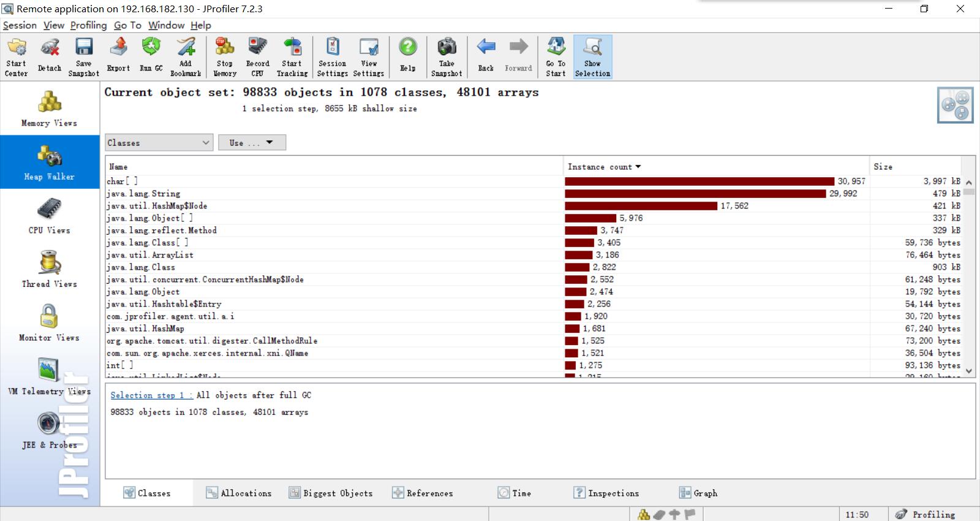Click the Save Snapshot toolbar icon
Screen dimensions: 980x521
[x=84, y=57]
